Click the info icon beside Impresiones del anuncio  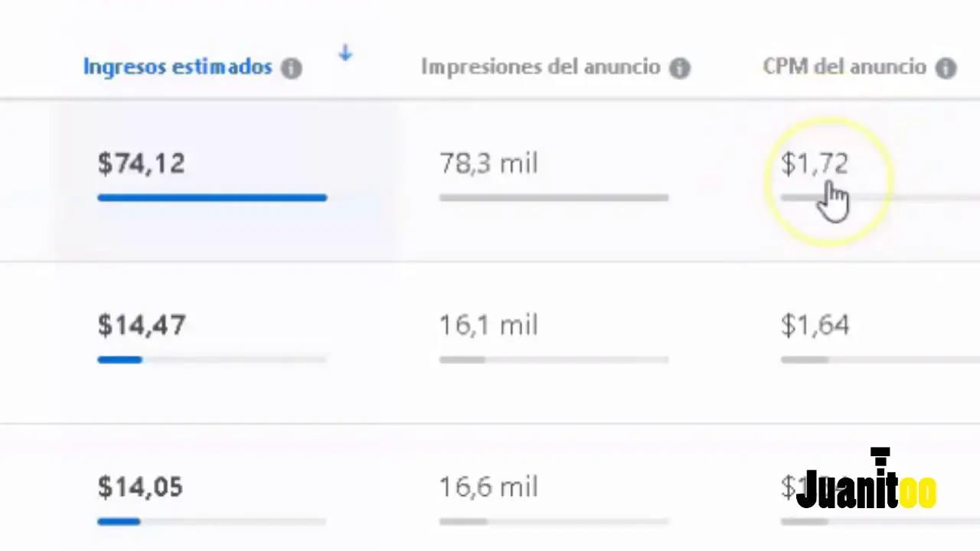pos(680,67)
